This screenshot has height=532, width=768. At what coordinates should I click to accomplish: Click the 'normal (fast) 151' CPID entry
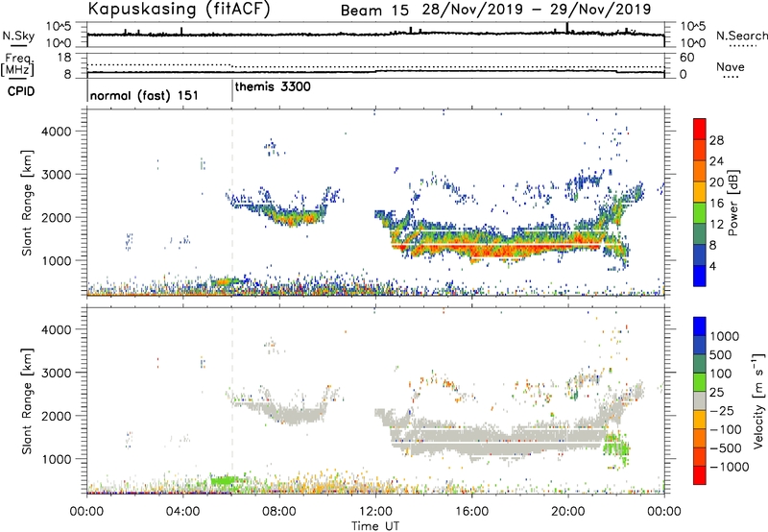(x=144, y=95)
